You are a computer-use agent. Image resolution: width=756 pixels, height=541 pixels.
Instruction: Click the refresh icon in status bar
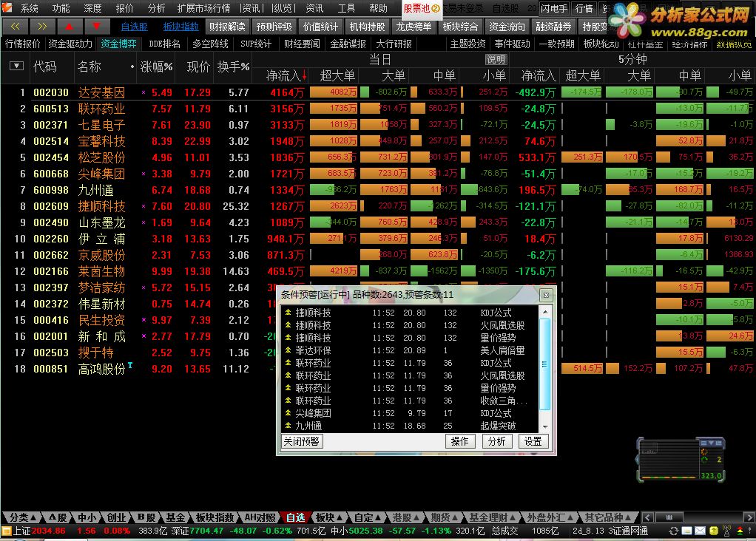tap(674, 531)
